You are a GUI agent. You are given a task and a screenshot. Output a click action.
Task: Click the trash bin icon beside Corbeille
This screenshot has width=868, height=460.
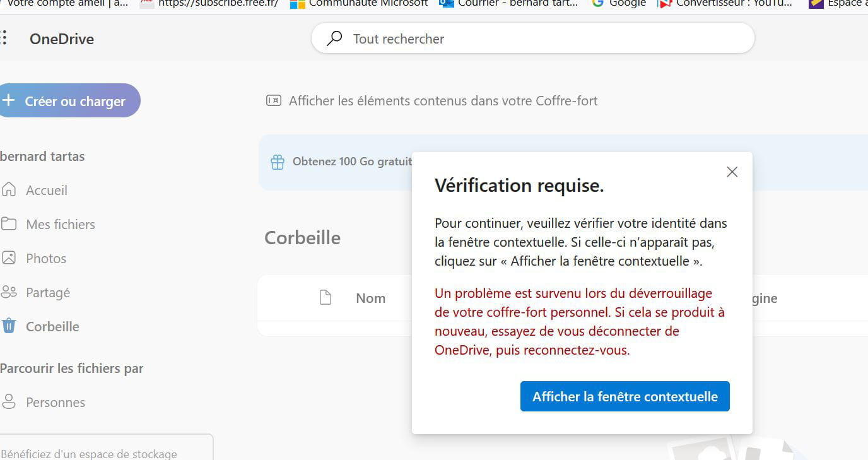tap(9, 326)
